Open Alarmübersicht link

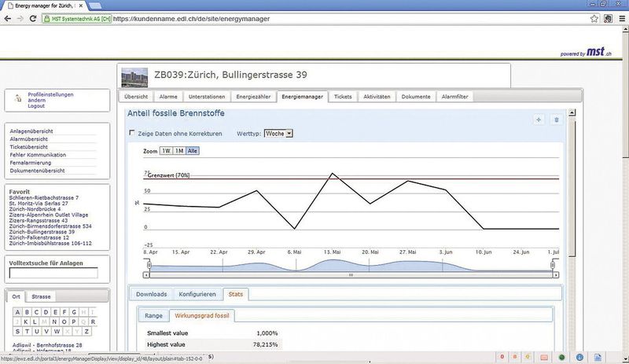click(28, 139)
